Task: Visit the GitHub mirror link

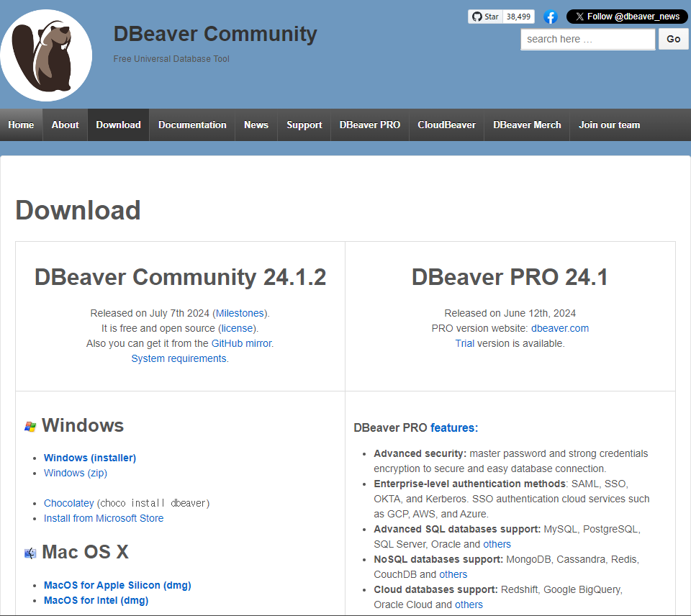Action: 242,343
